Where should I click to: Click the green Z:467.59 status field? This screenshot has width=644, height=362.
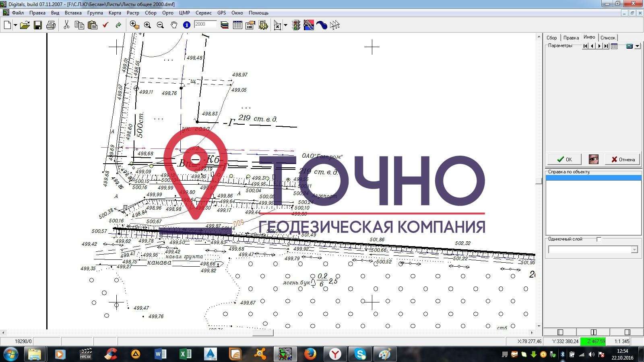[593, 341]
